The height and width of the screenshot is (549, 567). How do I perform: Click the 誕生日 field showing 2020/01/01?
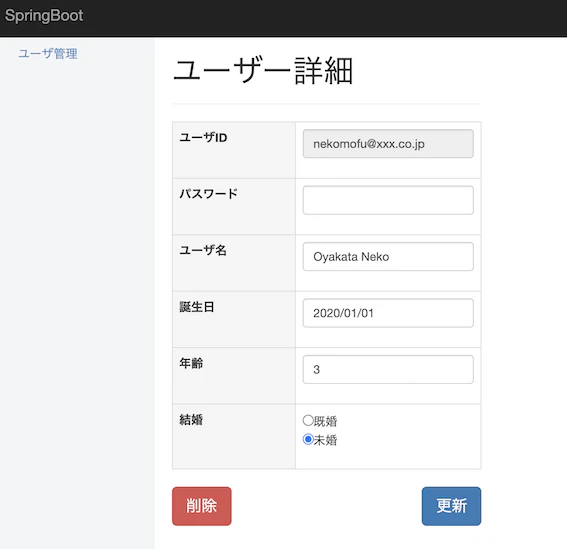[x=388, y=313]
